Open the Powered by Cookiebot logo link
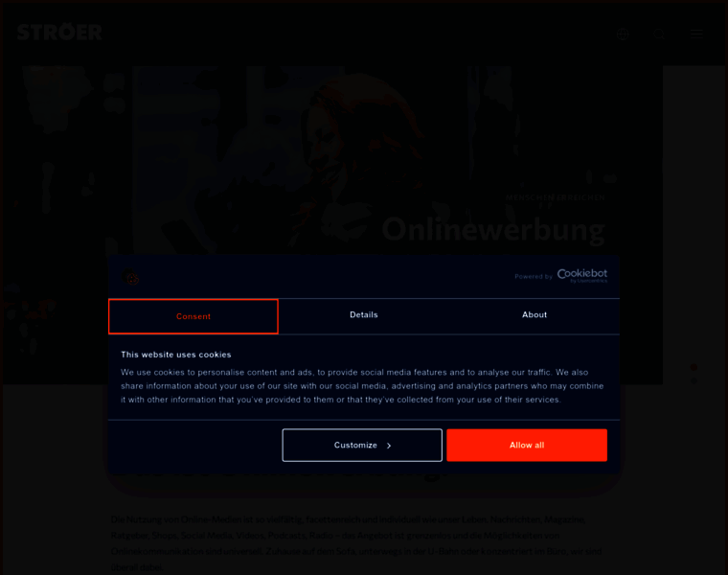 coord(582,275)
